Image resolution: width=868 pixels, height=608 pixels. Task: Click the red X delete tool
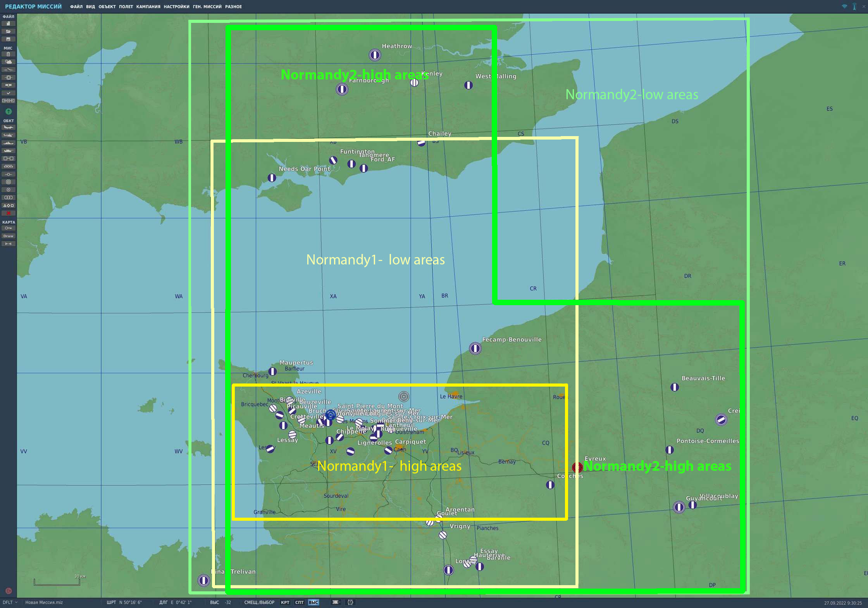(8, 212)
